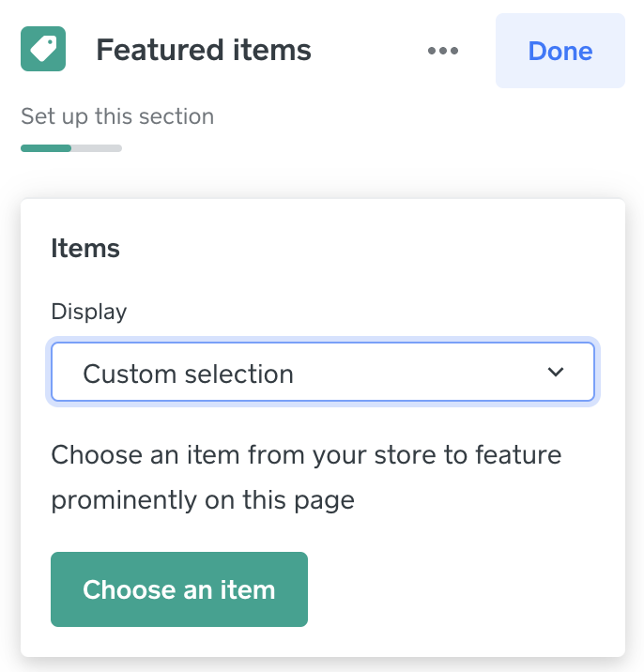Click the word Done in the header

(560, 51)
